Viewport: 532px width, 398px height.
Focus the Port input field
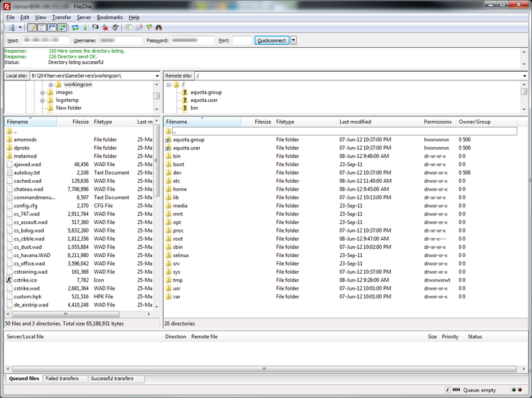(x=242, y=41)
